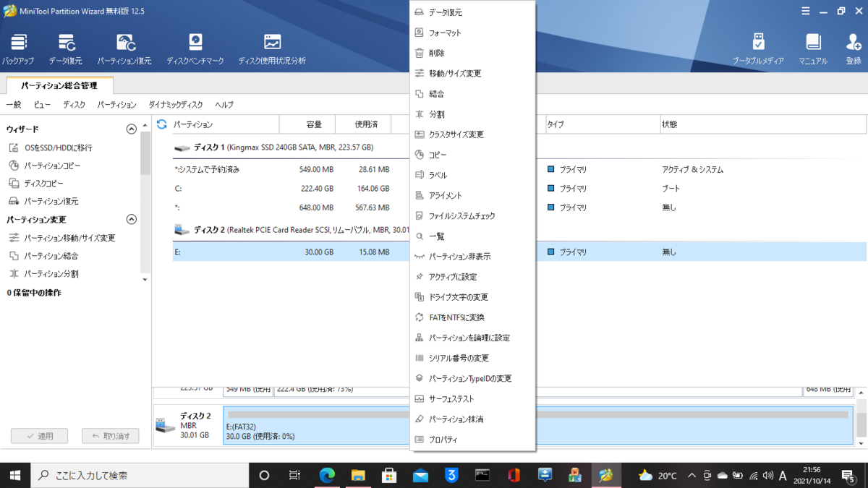Image resolution: width=868 pixels, height=488 pixels.
Task: Collapse the ウィザード section
Action: click(131, 129)
